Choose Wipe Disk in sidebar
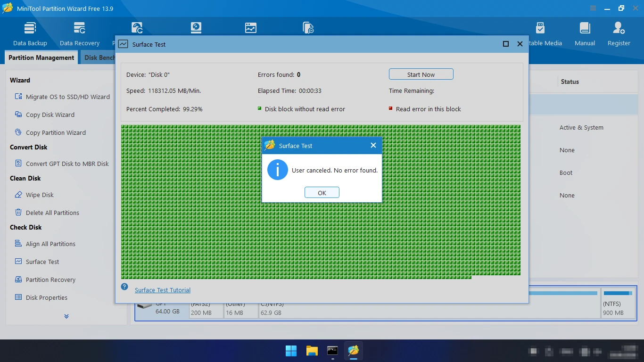The width and height of the screenshot is (644, 362). [x=34, y=195]
